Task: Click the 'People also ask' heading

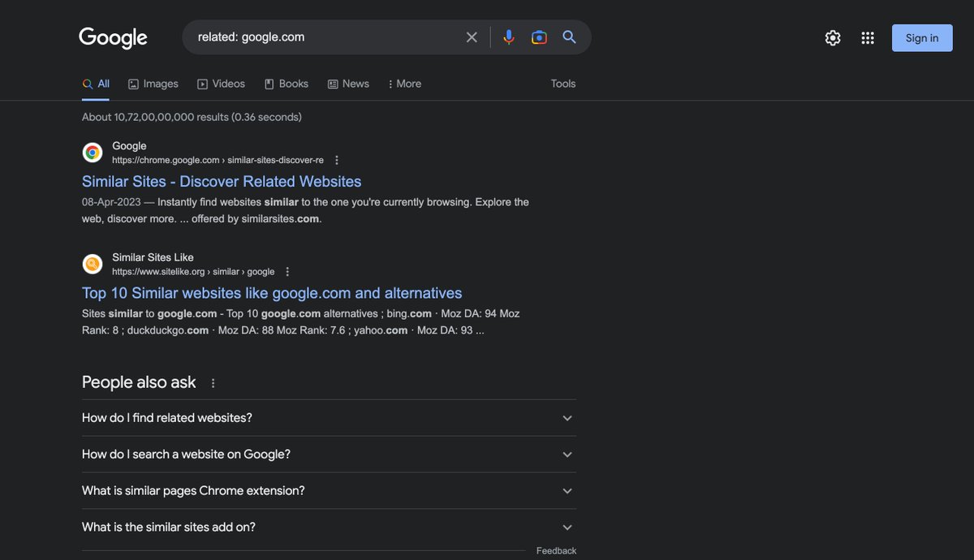Action: point(139,382)
